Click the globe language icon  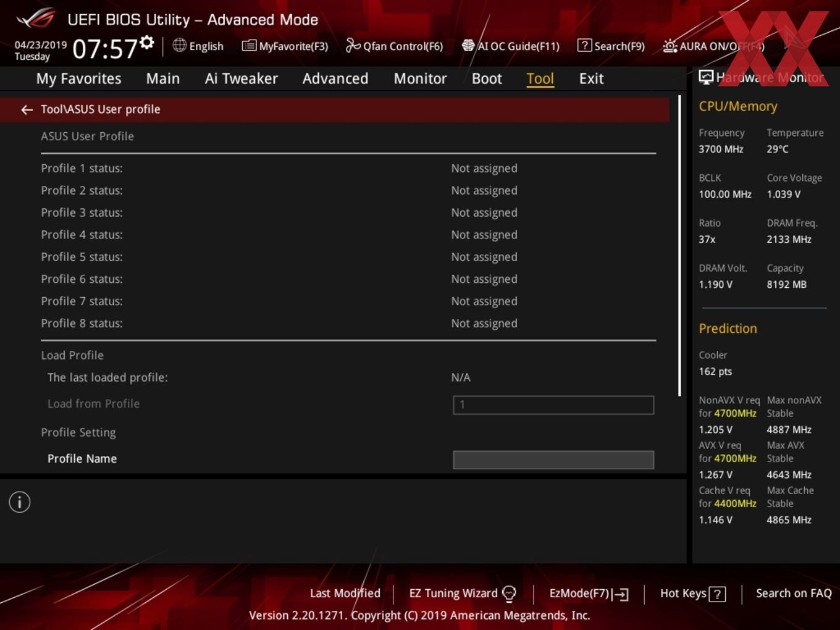coord(179,45)
